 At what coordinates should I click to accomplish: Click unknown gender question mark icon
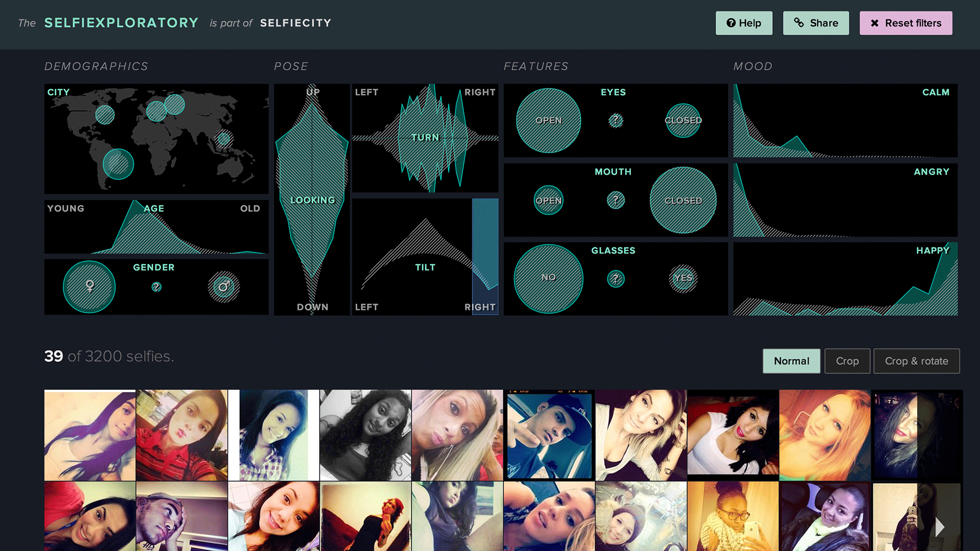[156, 287]
